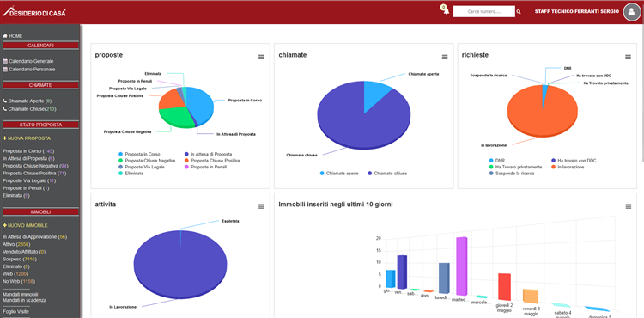Open Eliminato properties list

tap(16, 266)
